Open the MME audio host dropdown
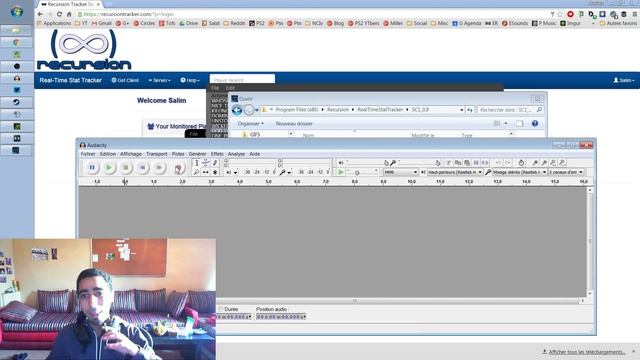 pos(400,172)
